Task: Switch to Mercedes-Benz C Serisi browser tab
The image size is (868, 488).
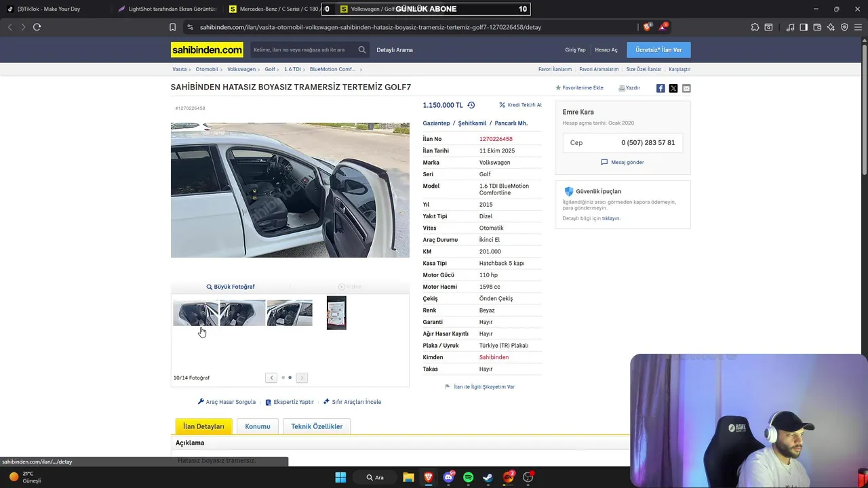Action: click(274, 9)
